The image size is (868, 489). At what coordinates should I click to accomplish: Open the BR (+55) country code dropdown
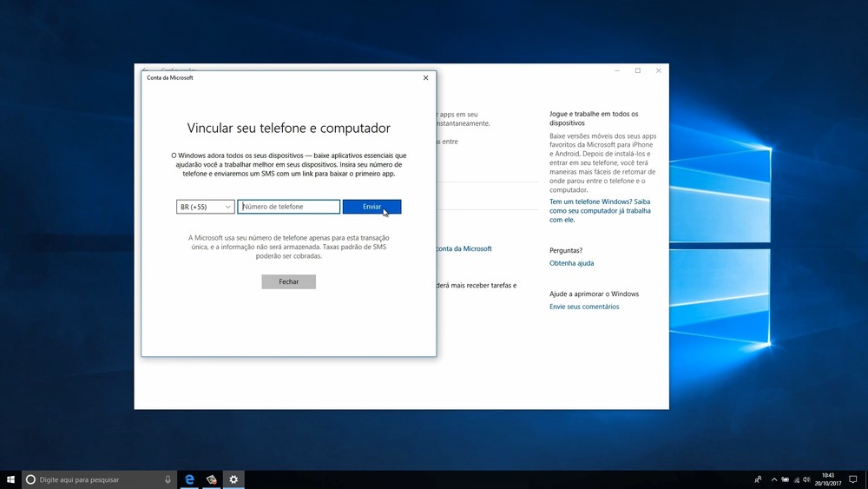tap(206, 207)
